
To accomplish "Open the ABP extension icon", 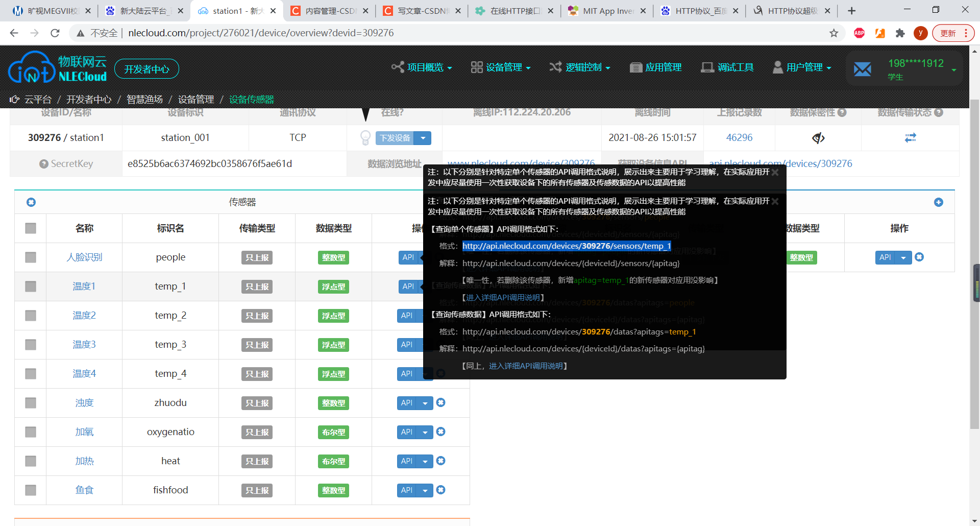I will tap(859, 33).
